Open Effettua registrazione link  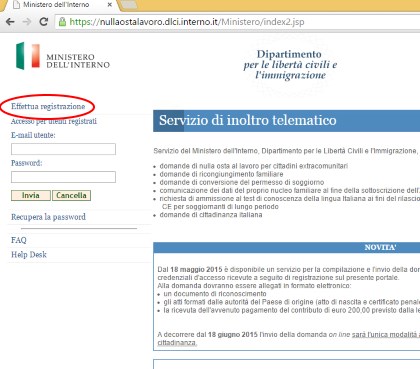coord(48,106)
